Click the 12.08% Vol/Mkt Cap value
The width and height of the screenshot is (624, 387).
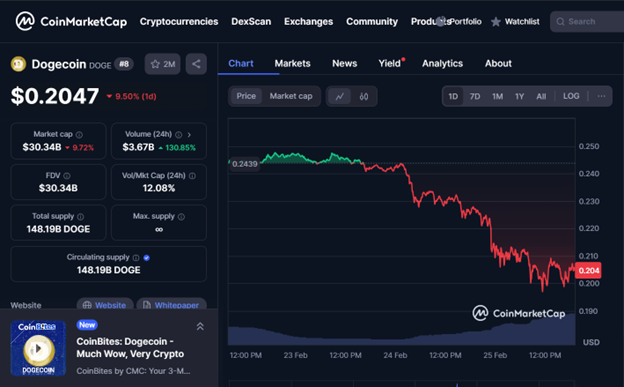159,188
